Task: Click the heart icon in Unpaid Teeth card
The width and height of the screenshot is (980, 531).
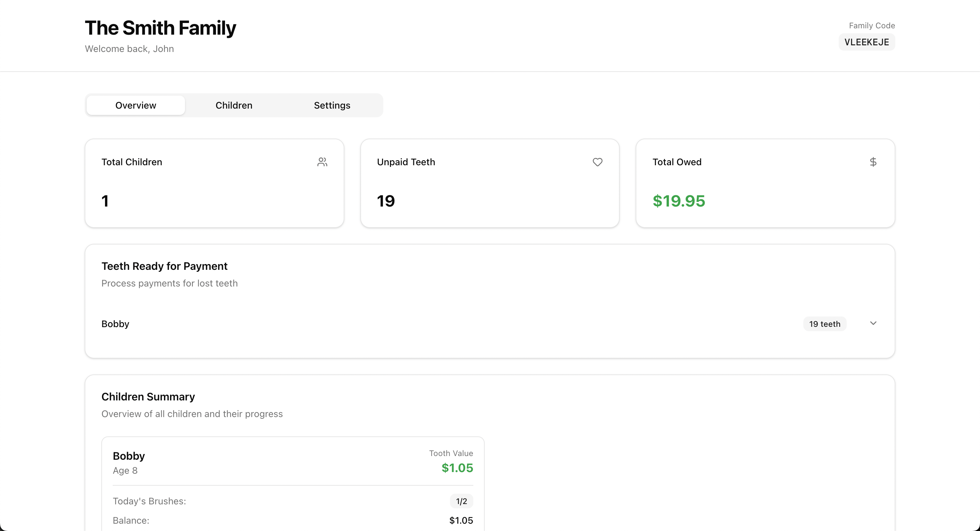Action: tap(597, 162)
